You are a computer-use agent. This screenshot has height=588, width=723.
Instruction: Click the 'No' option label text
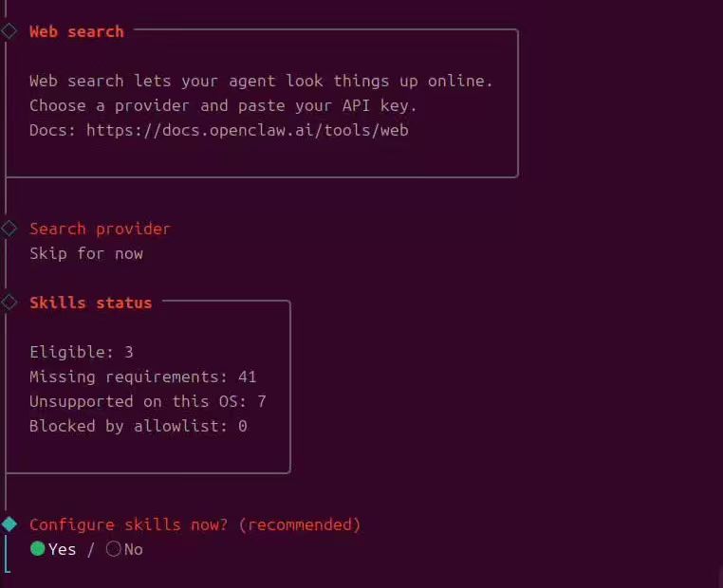click(133, 549)
